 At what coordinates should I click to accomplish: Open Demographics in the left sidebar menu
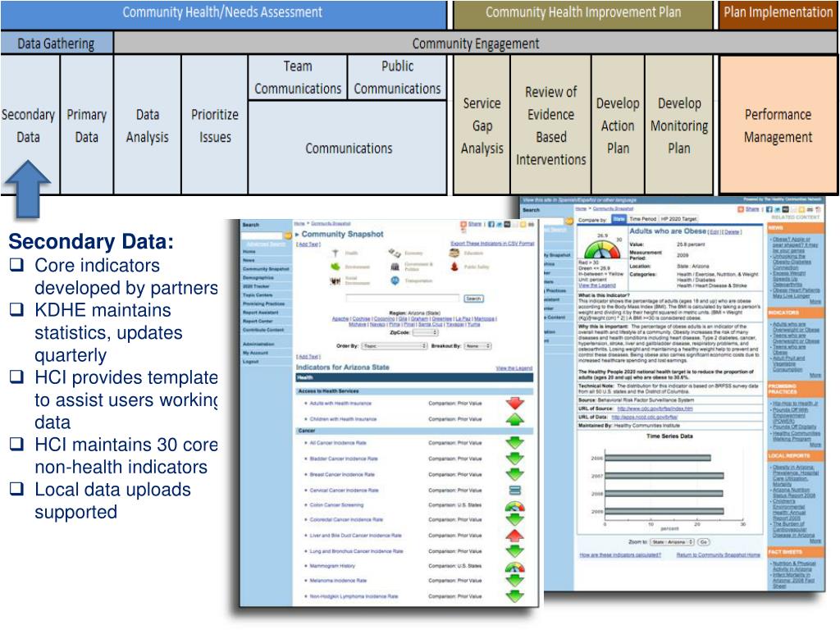tap(258, 277)
